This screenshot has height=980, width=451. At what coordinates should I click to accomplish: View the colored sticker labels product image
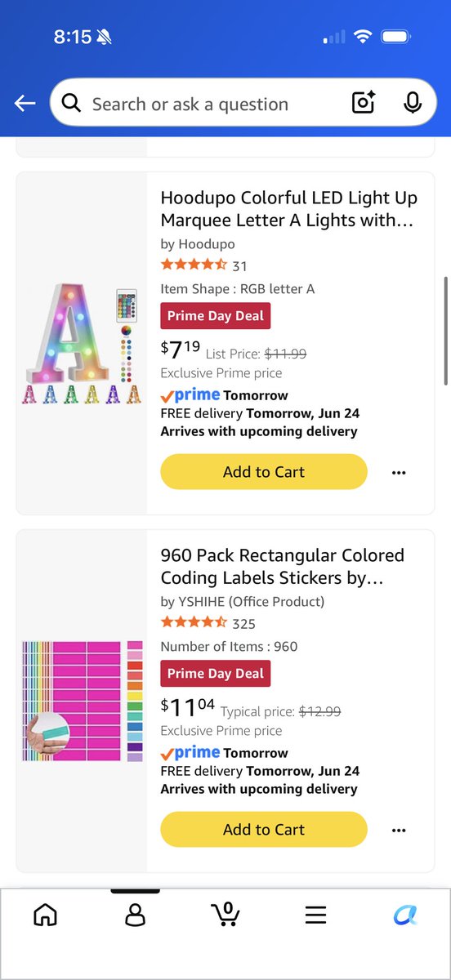pyautogui.click(x=82, y=701)
